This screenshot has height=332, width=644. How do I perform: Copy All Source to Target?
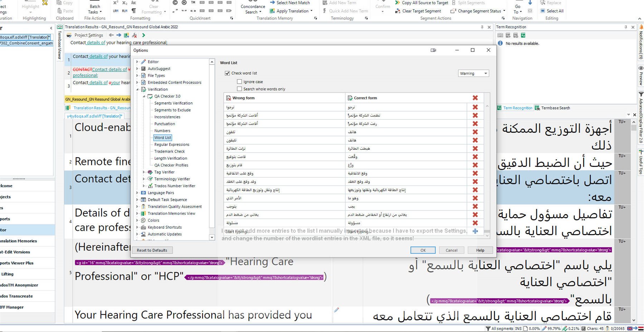[421, 3]
